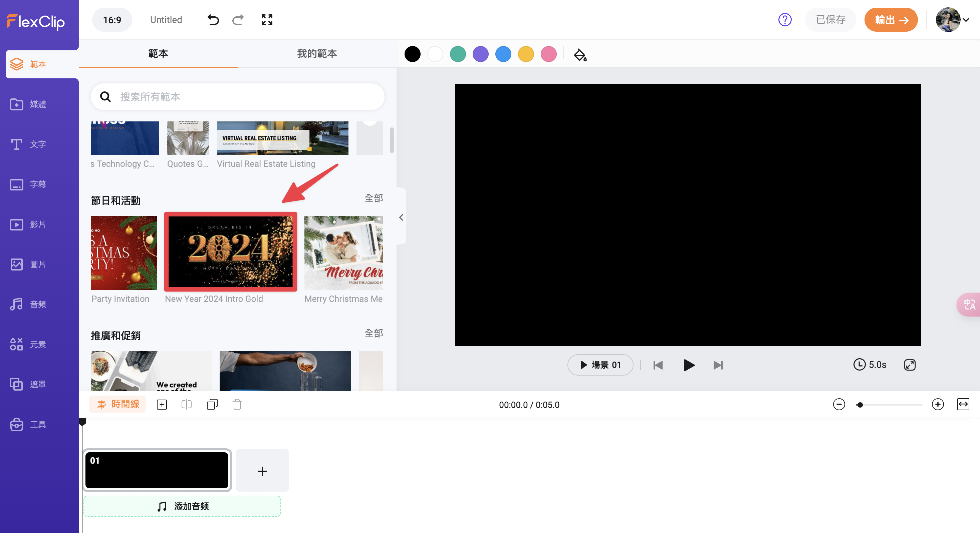Click the split clip icon

(x=187, y=405)
